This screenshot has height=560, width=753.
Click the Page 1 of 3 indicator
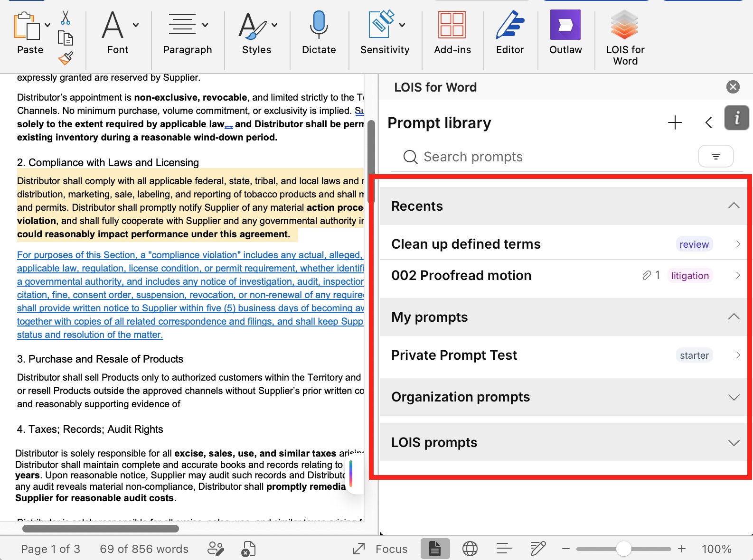click(x=50, y=549)
